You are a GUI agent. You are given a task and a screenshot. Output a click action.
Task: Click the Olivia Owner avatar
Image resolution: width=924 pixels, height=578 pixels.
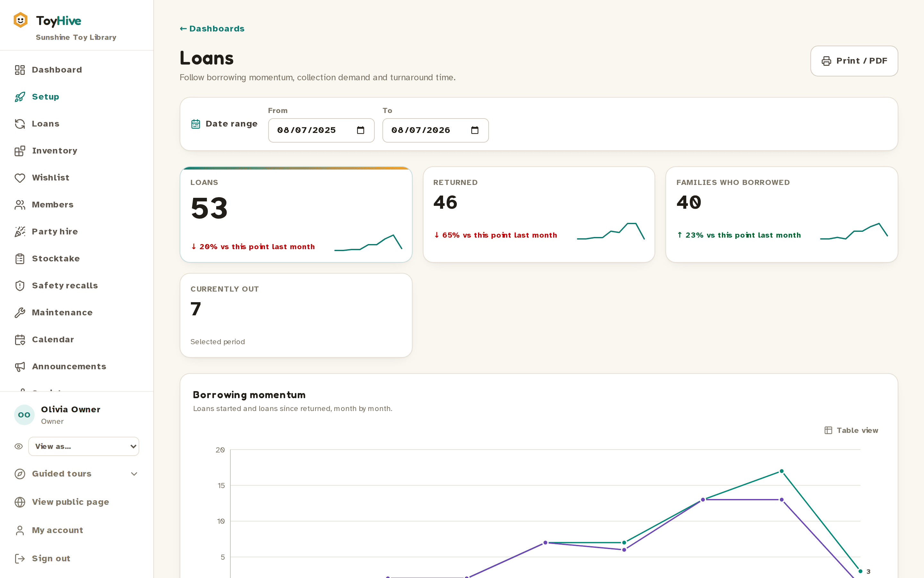pos(24,415)
